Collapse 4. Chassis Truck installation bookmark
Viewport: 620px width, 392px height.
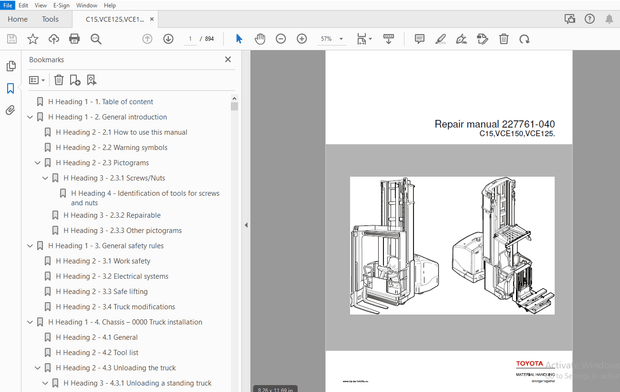[x=30, y=322]
